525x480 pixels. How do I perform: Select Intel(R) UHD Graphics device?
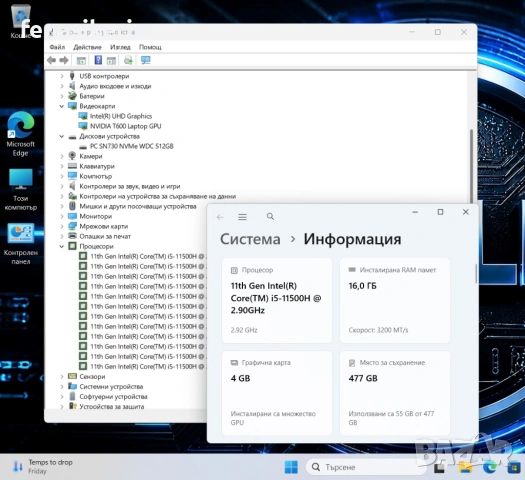(x=121, y=116)
